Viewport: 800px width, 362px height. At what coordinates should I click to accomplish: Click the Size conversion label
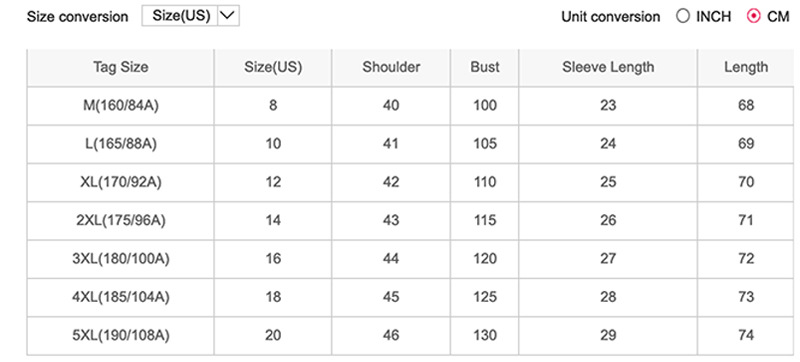click(78, 17)
